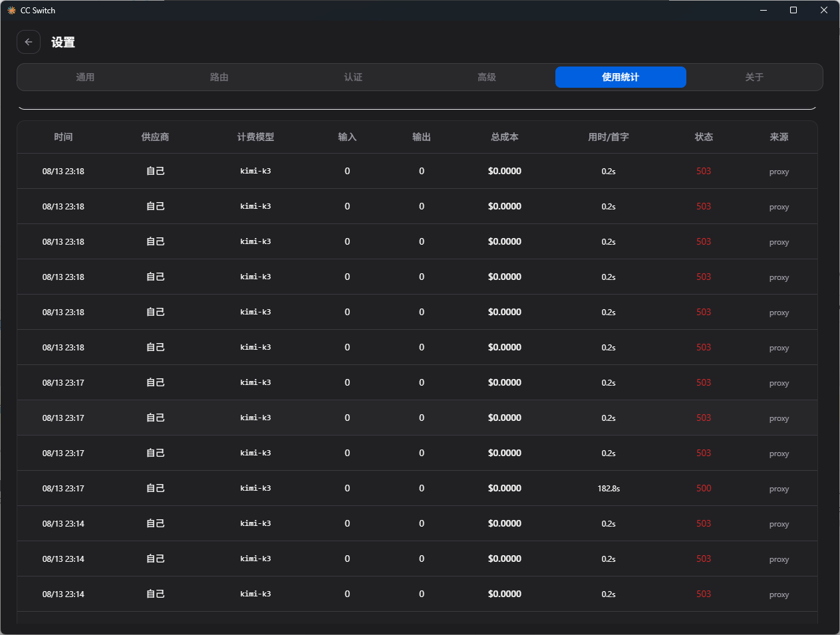This screenshot has width=840, height=635.
Task: Click the 总成本 column header
Action: (505, 137)
